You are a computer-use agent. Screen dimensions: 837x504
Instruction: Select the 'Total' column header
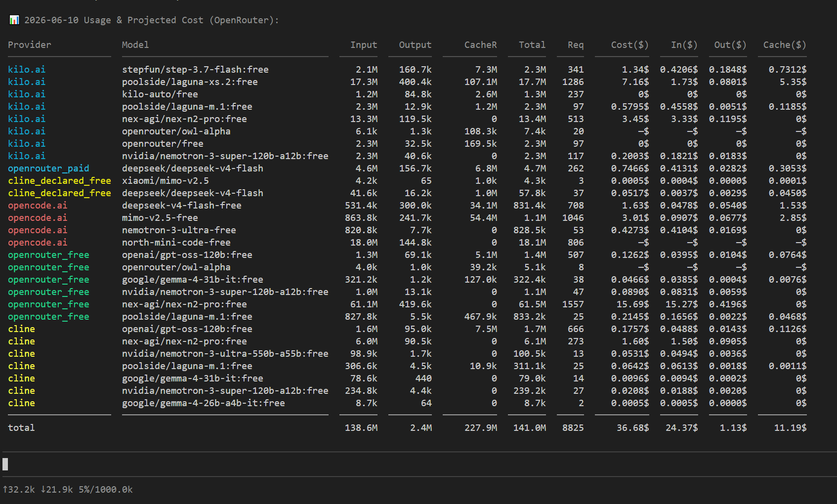(x=532, y=45)
